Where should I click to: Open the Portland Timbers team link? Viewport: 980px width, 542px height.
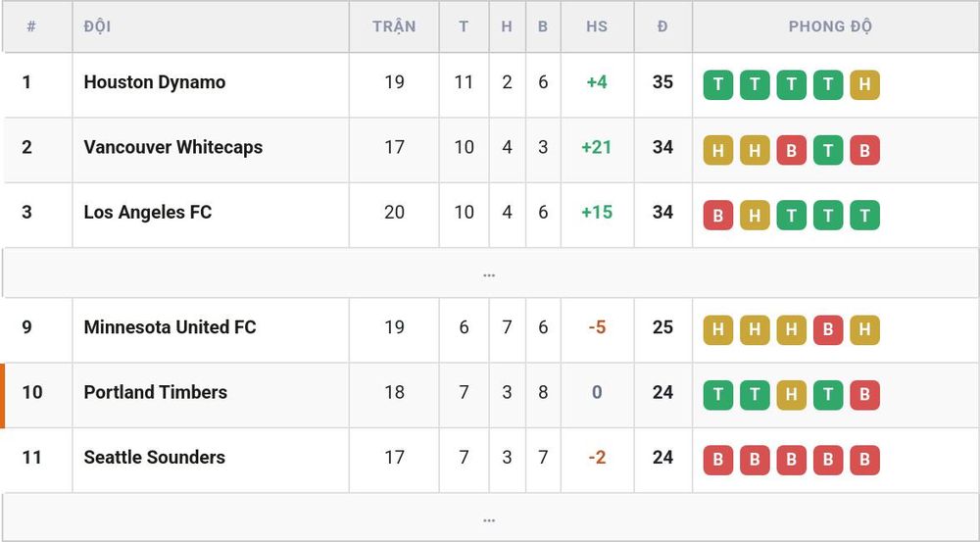point(156,392)
